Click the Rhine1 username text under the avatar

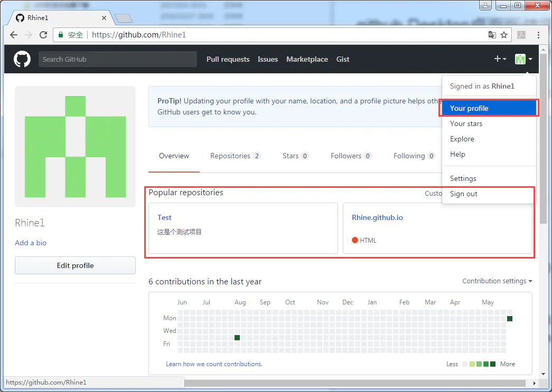click(30, 223)
